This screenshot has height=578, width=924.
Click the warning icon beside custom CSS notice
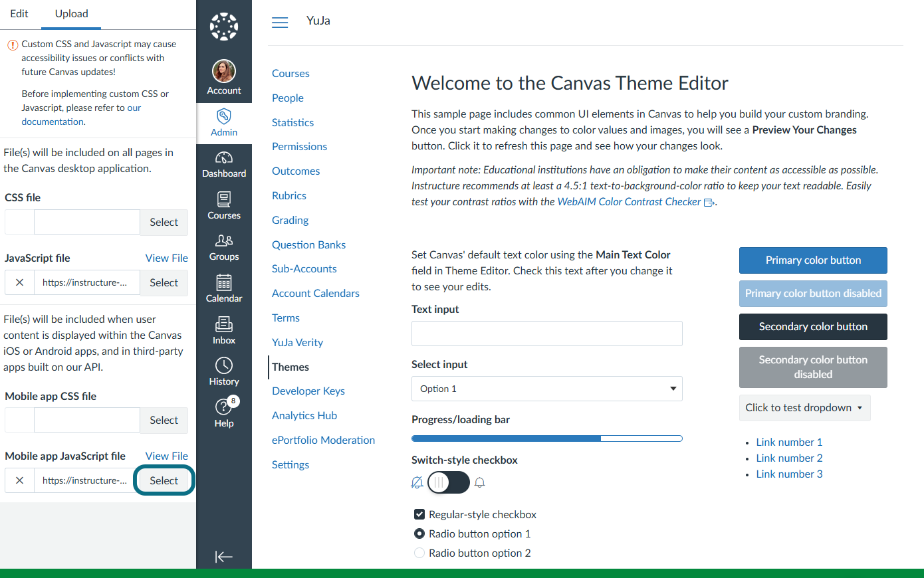coord(13,45)
